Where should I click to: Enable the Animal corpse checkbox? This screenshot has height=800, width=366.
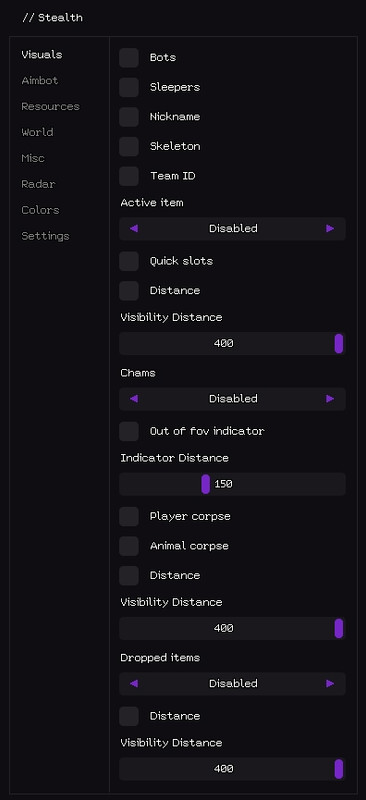pos(129,546)
